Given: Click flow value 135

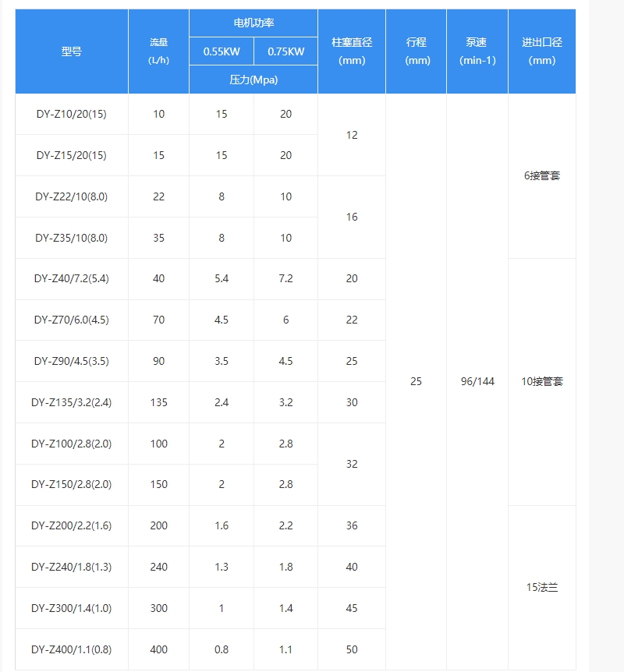Looking at the screenshot, I should [158, 402].
